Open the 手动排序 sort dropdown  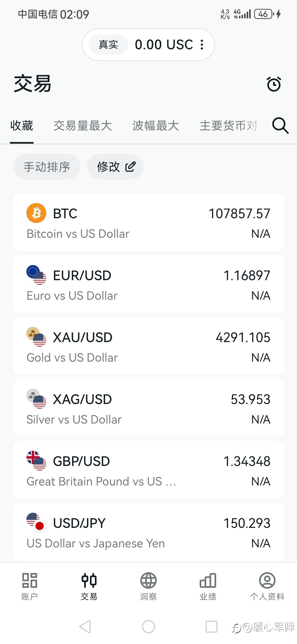[47, 167]
